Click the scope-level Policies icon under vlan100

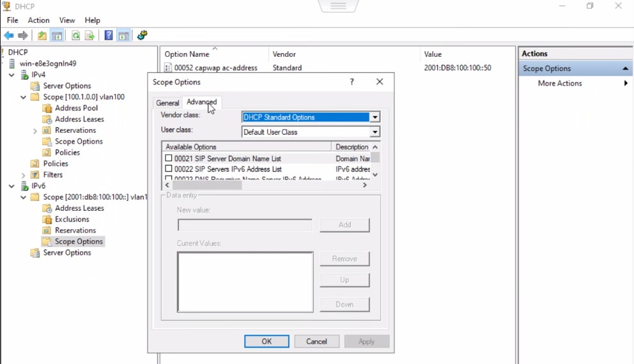click(x=47, y=153)
